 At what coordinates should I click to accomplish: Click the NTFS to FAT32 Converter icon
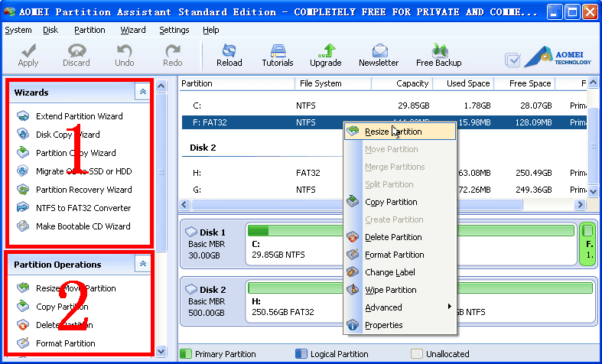[23, 208]
